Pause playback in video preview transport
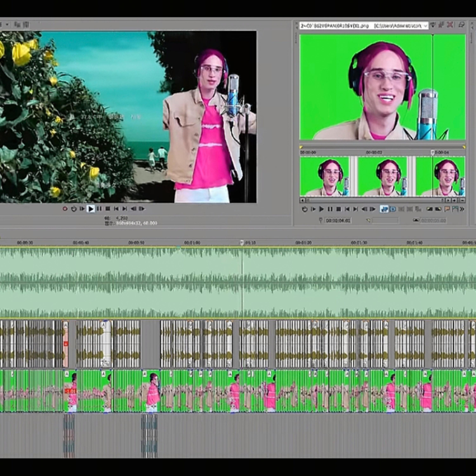The width and height of the screenshot is (476, 476). 99,209
